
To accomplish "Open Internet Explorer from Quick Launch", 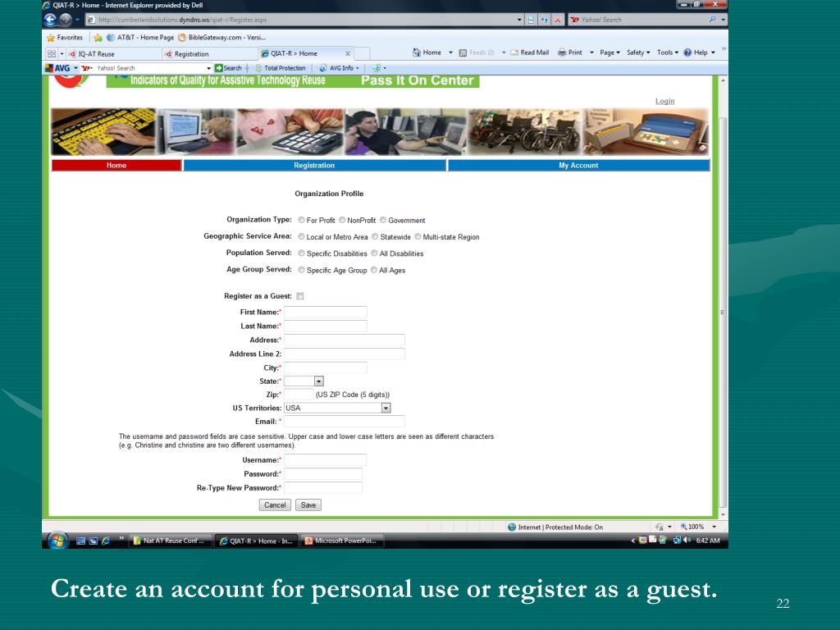I will point(106,541).
